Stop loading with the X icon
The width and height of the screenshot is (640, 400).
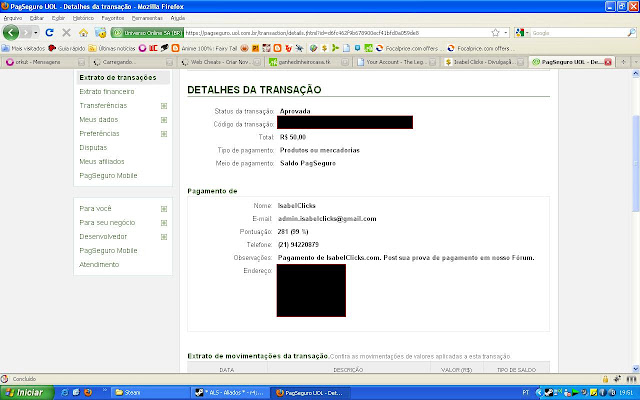(x=67, y=32)
